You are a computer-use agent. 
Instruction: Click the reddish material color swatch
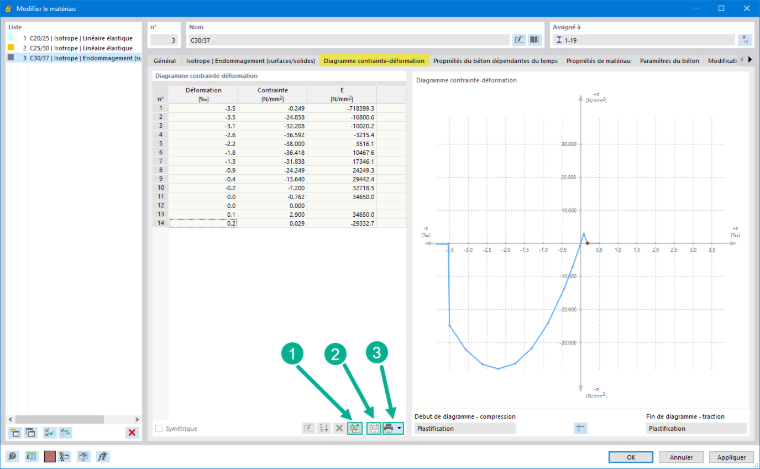point(49,456)
